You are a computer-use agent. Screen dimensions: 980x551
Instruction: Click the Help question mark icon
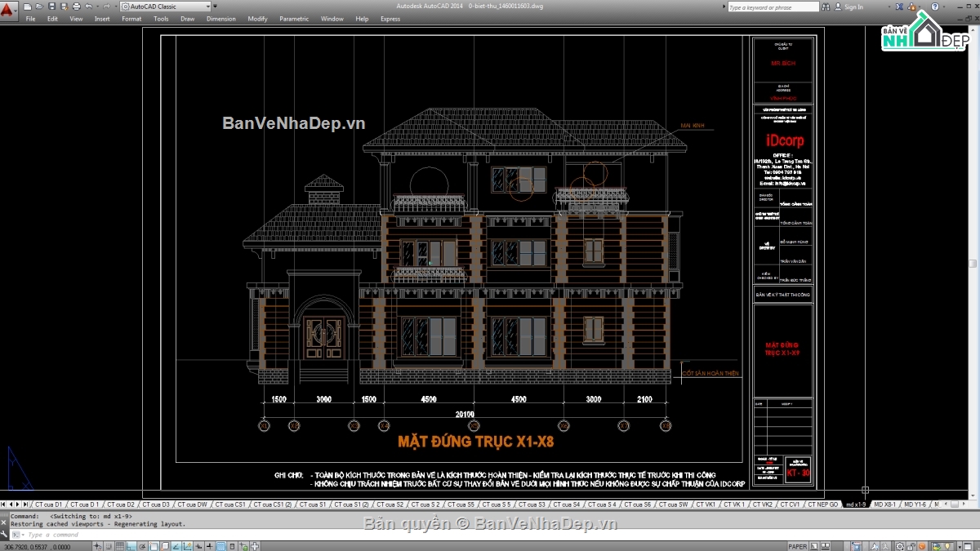(x=934, y=7)
